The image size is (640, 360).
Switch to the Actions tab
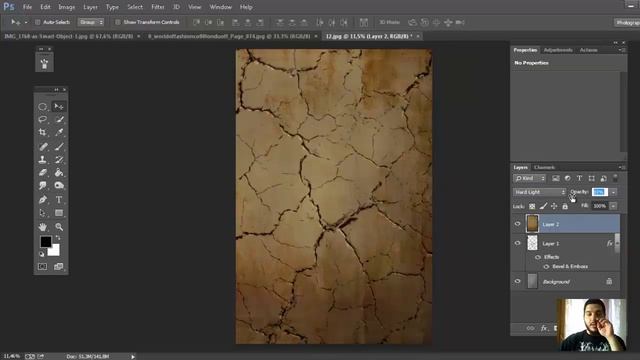tap(589, 50)
